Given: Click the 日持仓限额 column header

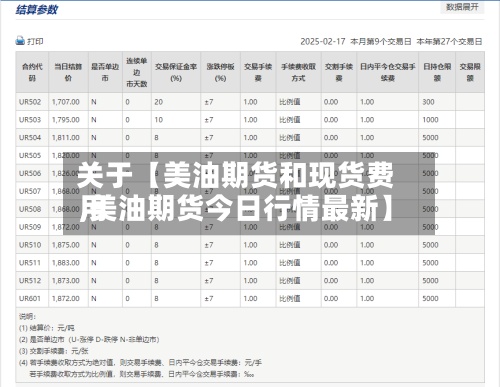Looking at the screenshot, I should click(x=437, y=72).
